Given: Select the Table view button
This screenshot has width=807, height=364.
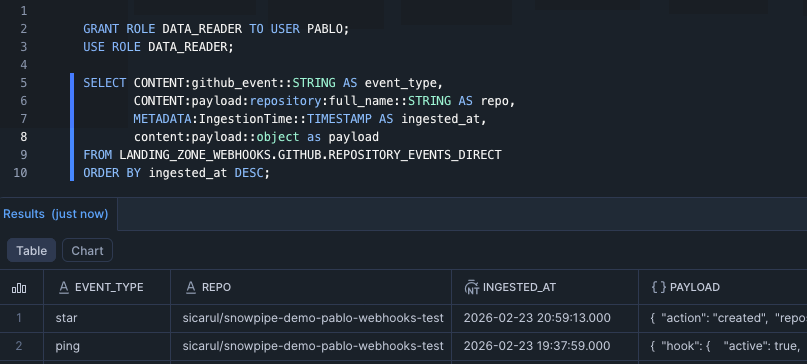Looking at the screenshot, I should 31,251.
